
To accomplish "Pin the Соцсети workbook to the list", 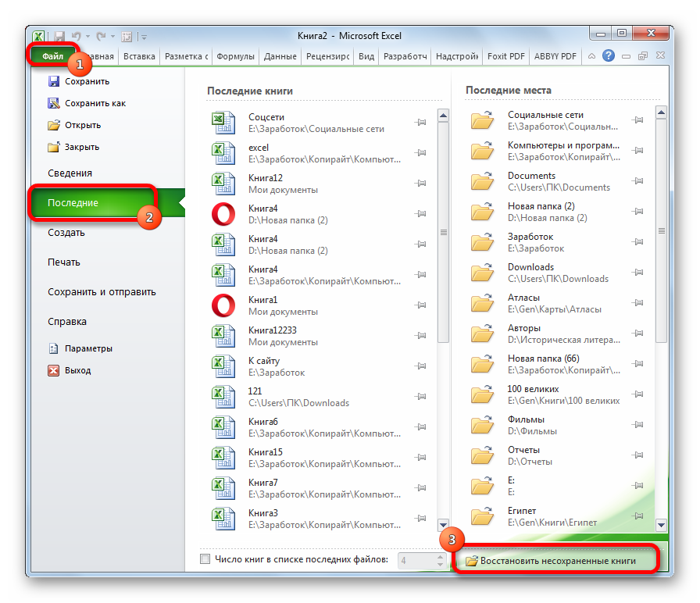I will (420, 123).
